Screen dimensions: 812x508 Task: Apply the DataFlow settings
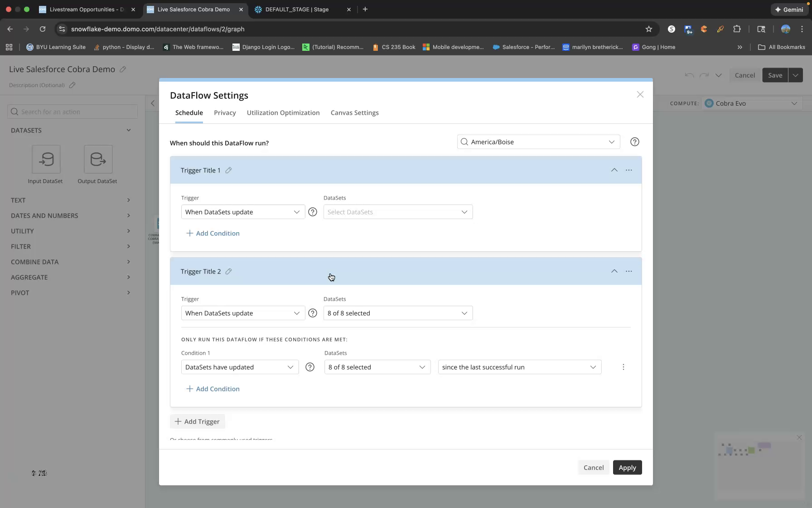[x=627, y=467]
